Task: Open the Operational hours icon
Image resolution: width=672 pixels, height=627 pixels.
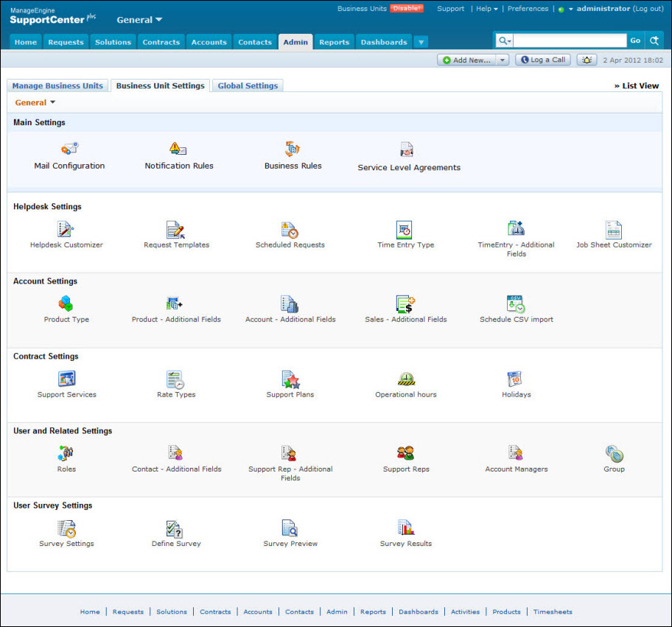Action: coord(406,379)
